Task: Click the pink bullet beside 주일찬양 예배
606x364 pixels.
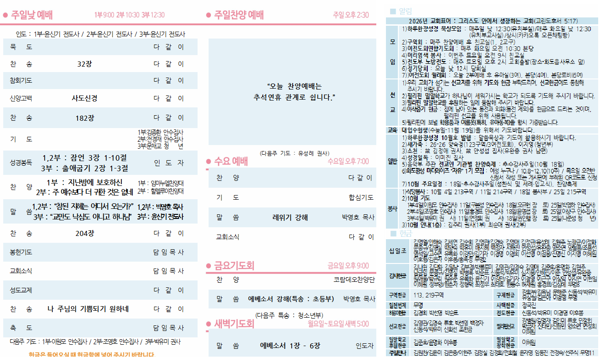Action: pyautogui.click(x=209, y=15)
